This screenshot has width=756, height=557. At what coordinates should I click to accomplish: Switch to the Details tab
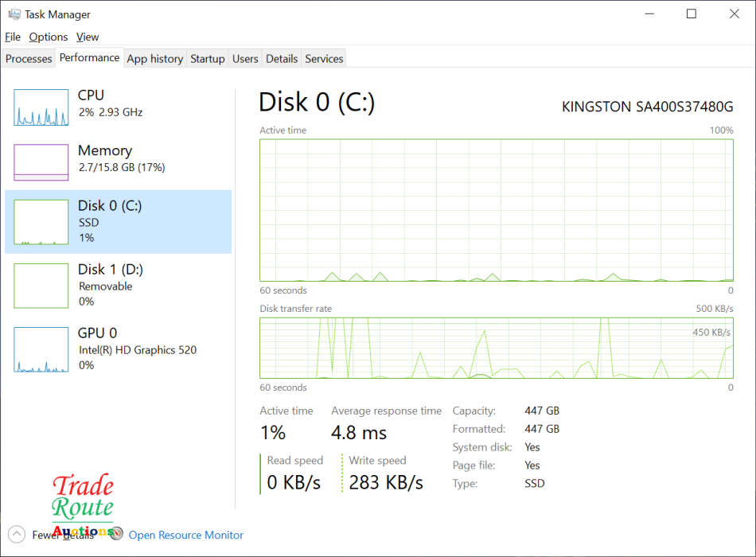(x=282, y=59)
